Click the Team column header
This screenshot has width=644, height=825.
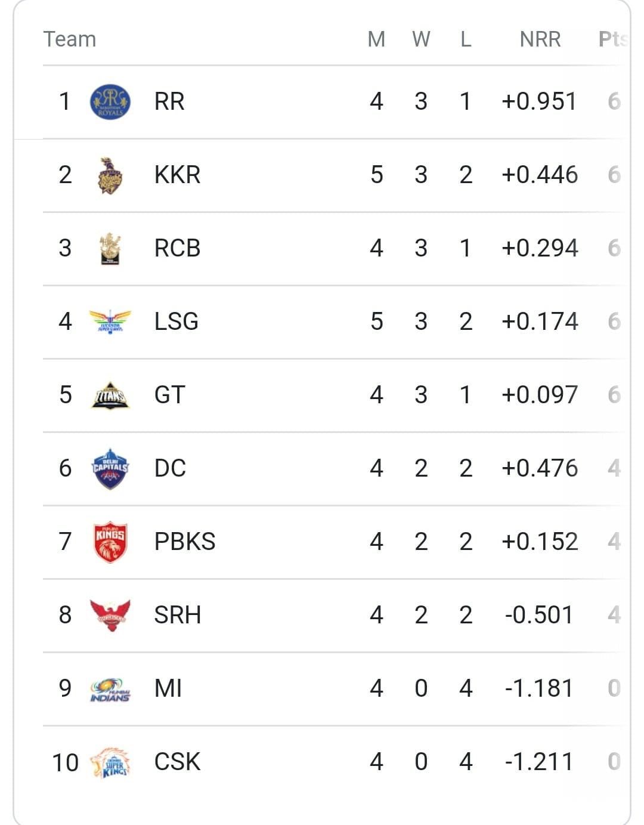click(x=70, y=39)
